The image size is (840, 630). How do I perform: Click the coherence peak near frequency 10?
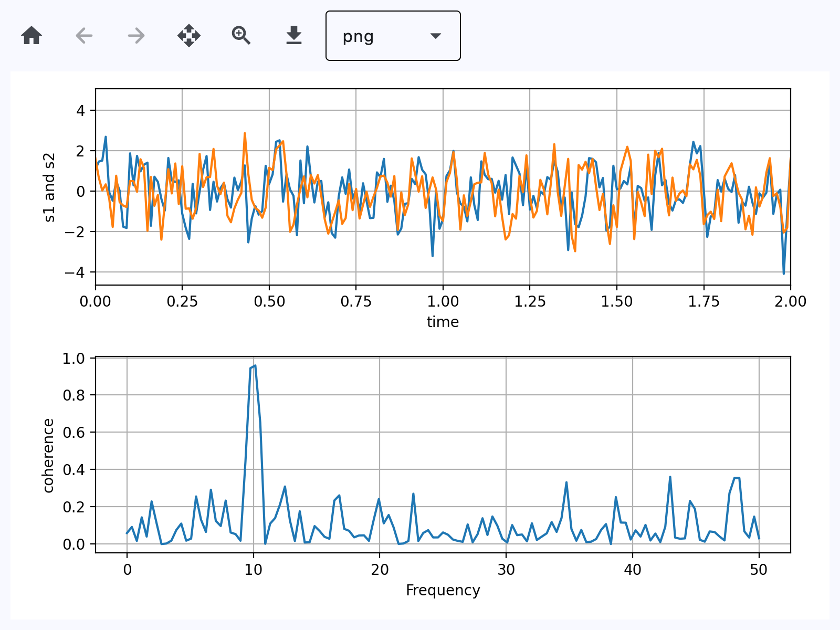(x=255, y=366)
